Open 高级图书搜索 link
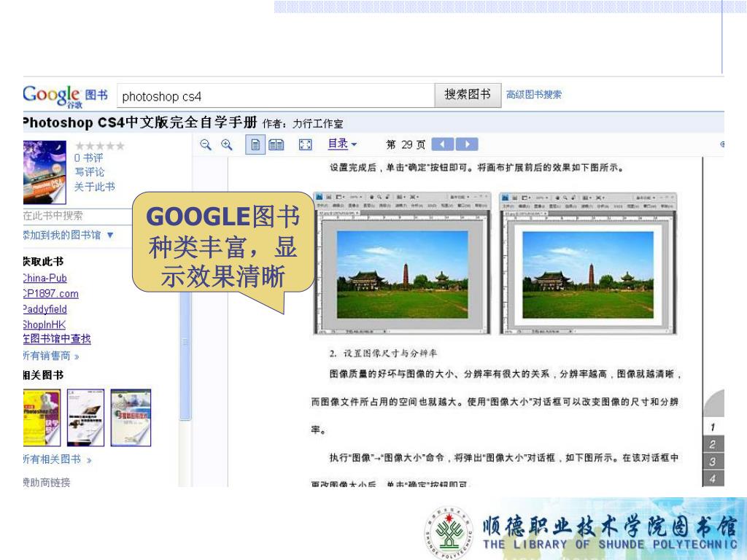Screen dimensions: 747x560 tap(533, 95)
